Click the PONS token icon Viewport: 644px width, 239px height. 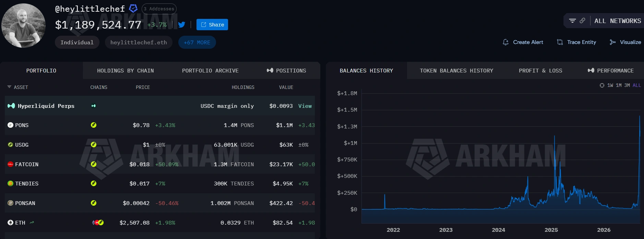[10, 125]
